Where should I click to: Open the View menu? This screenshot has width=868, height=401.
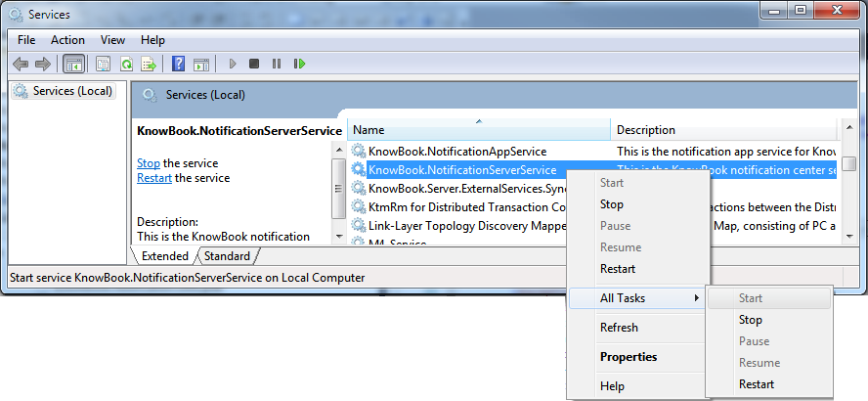[112, 40]
